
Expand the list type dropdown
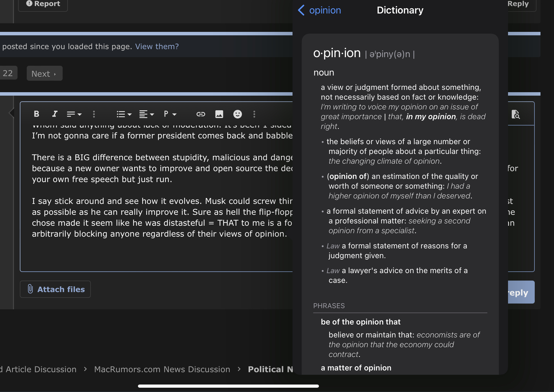point(124,114)
